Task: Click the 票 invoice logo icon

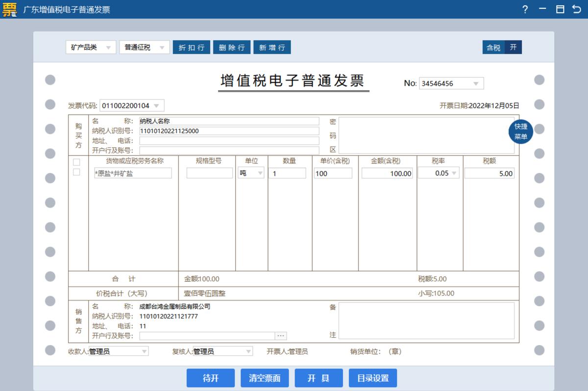Action: tap(9, 9)
